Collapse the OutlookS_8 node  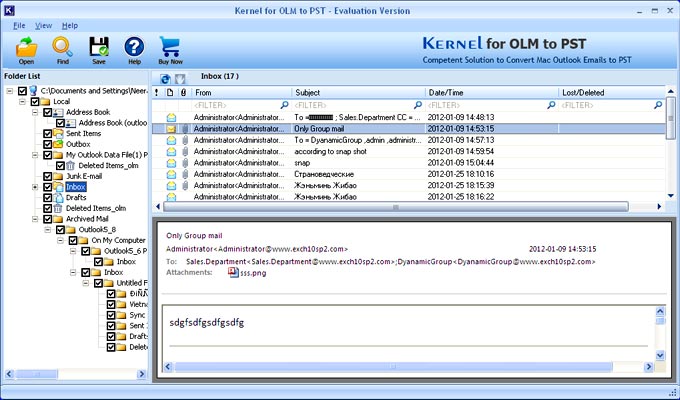point(48,230)
